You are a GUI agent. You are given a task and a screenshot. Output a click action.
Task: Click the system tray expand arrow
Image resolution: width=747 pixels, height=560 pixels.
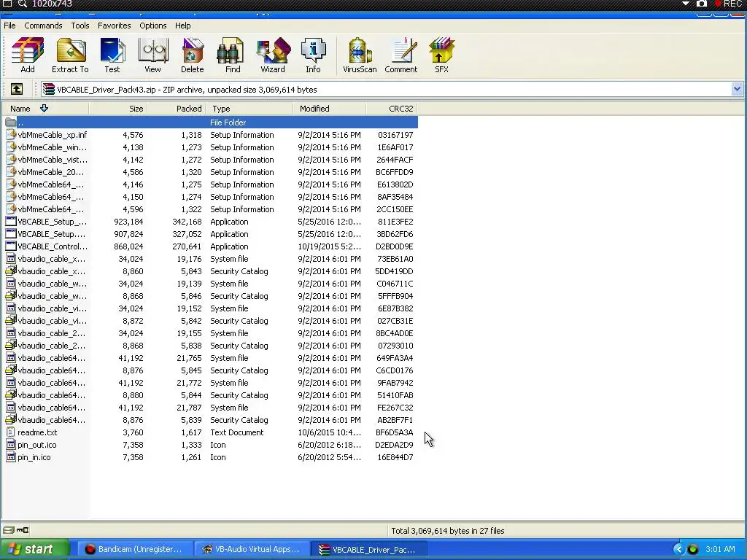678,549
